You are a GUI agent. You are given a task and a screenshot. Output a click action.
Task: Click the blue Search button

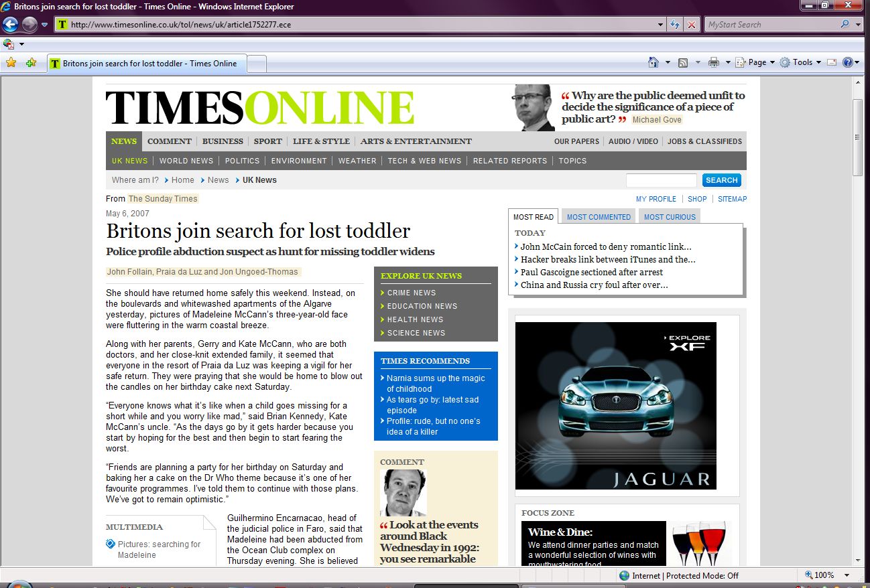point(721,180)
